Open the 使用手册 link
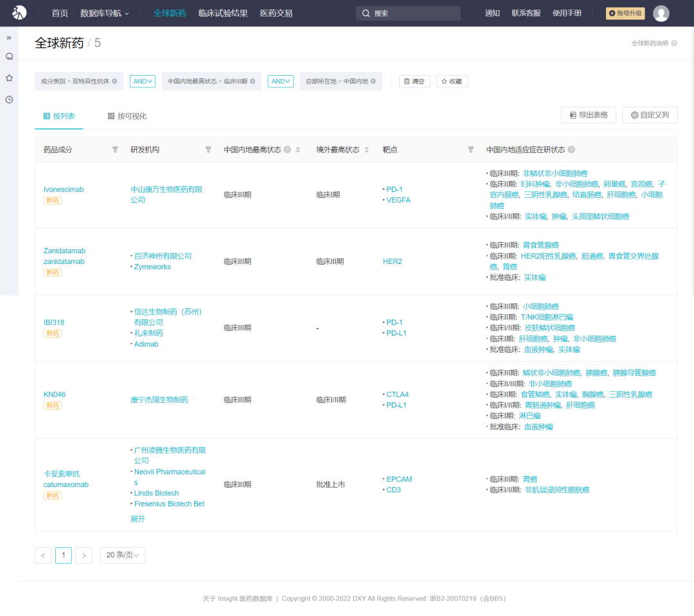Image resolution: width=694 pixels, height=616 pixels. click(567, 13)
